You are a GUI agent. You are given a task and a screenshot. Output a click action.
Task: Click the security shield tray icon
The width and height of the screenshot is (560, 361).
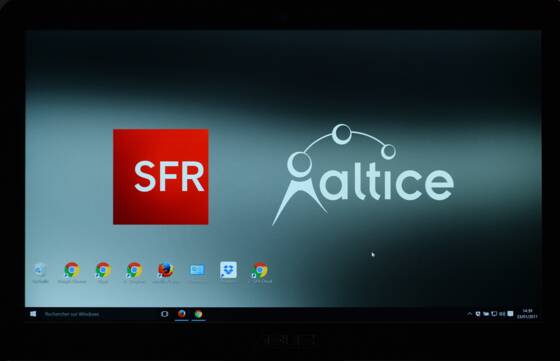478,314
